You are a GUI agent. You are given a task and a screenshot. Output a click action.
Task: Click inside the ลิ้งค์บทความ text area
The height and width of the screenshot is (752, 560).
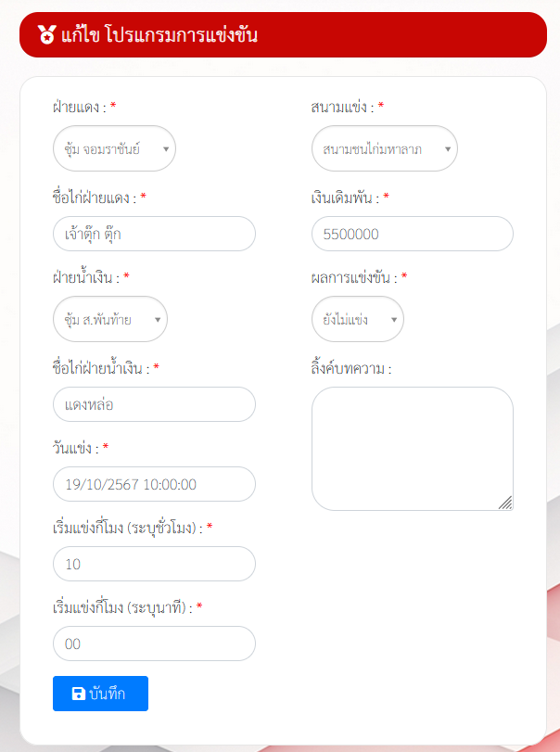(412, 448)
